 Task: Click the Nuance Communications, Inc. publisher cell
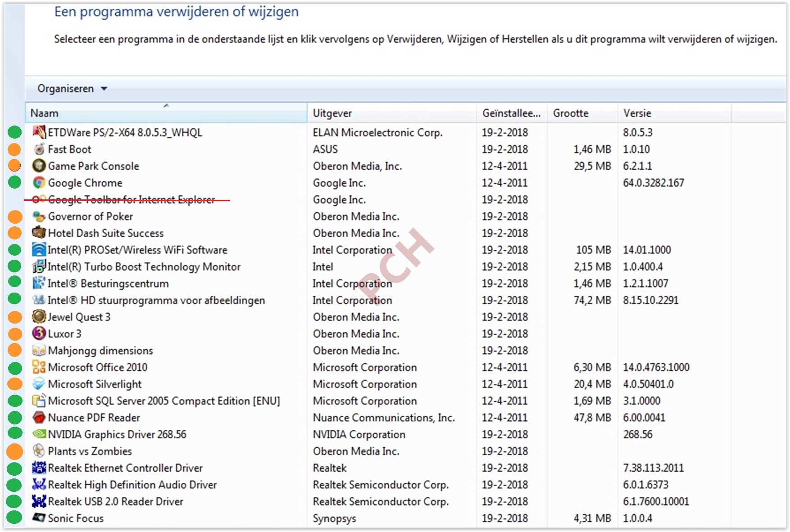tap(384, 418)
